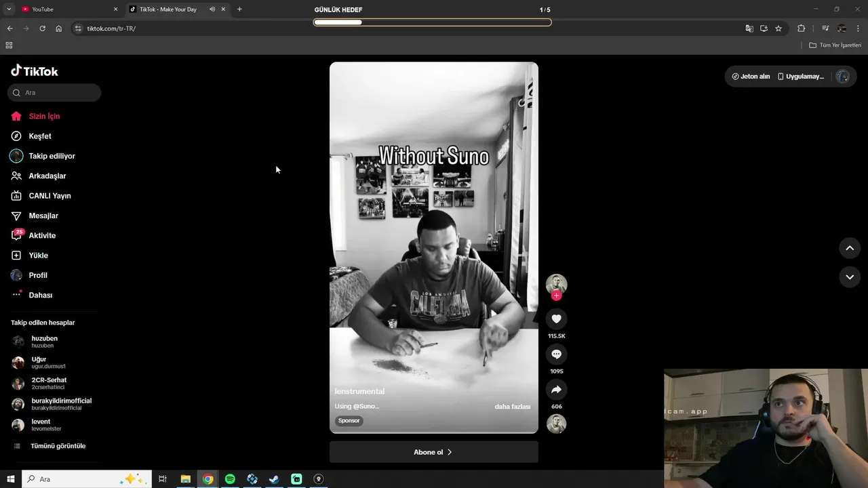Click the Sponsor label on the video

pyautogui.click(x=349, y=421)
